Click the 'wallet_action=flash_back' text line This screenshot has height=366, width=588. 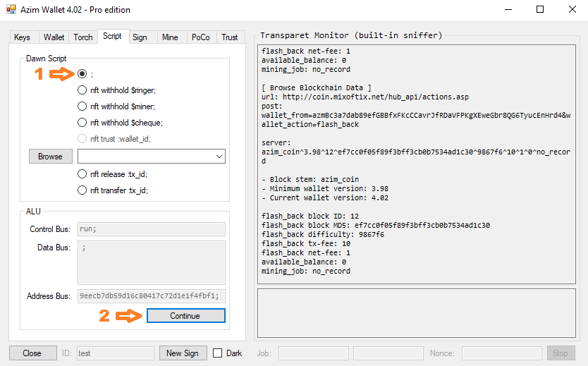click(310, 125)
